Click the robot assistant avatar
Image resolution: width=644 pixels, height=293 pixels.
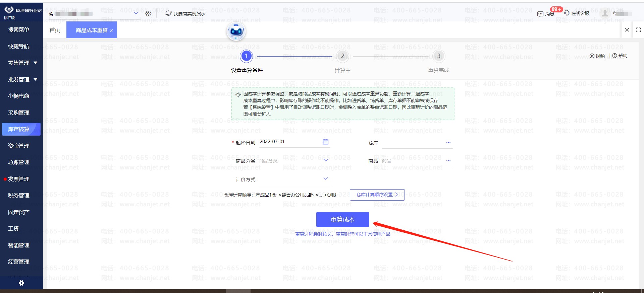pyautogui.click(x=236, y=32)
